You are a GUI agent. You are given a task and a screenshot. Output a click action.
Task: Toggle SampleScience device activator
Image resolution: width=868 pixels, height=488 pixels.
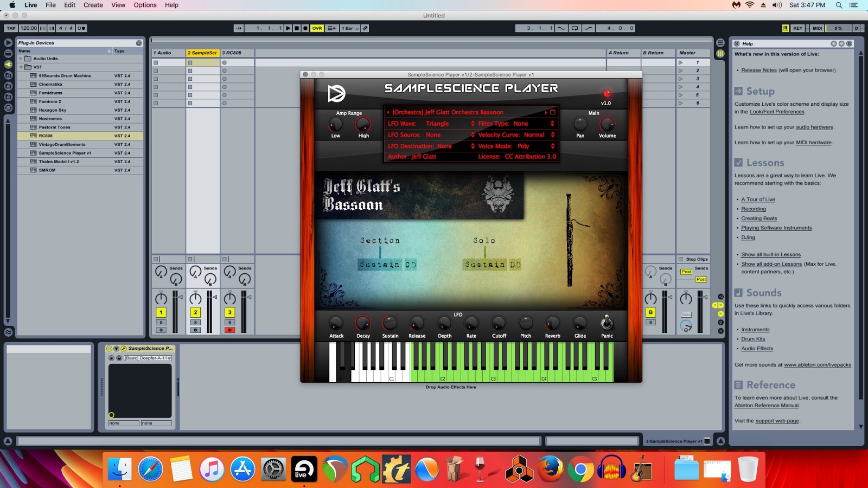[109, 349]
